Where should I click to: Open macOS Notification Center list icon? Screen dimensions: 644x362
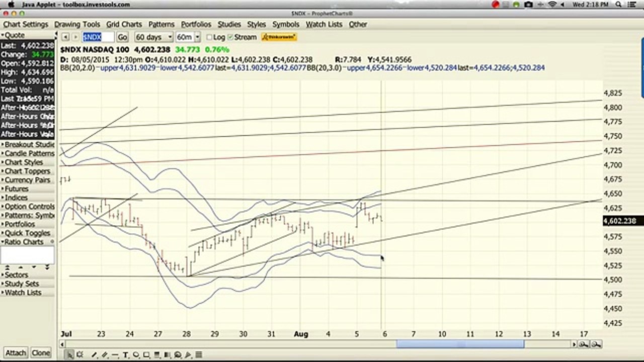[632, 5]
